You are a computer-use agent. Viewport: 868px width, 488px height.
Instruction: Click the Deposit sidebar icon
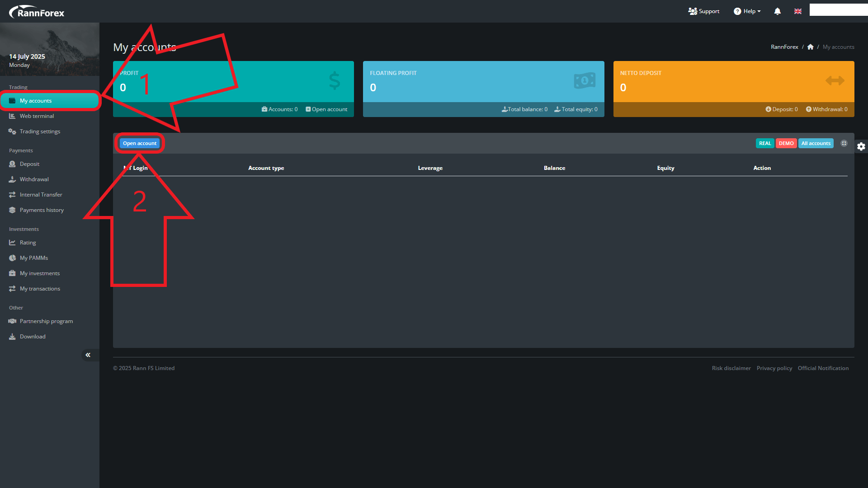click(x=12, y=164)
